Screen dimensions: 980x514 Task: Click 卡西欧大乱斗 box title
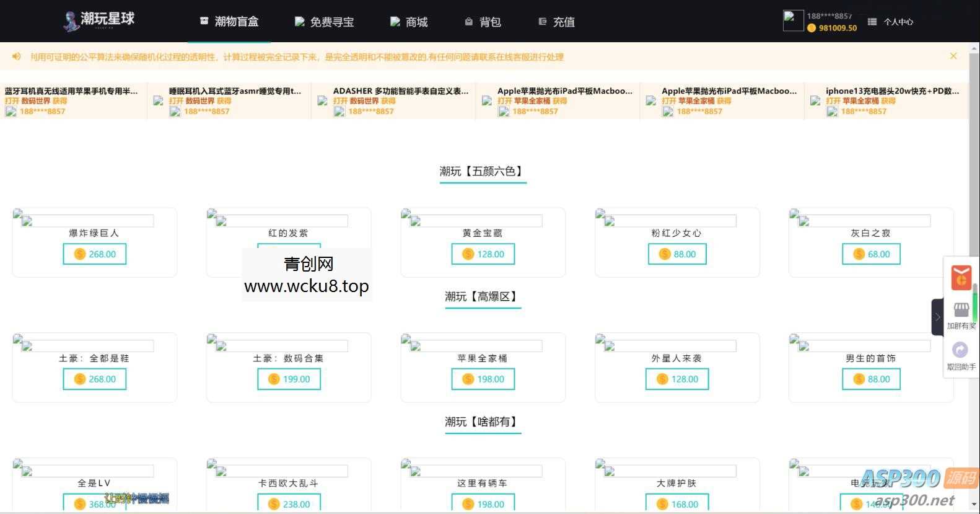289,483
